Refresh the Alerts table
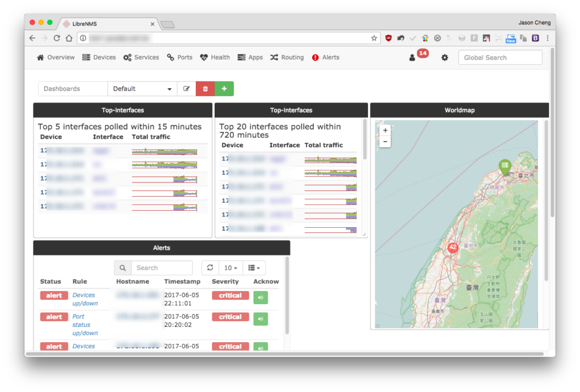Screen dimensions: 580x392 pyautogui.click(x=210, y=268)
